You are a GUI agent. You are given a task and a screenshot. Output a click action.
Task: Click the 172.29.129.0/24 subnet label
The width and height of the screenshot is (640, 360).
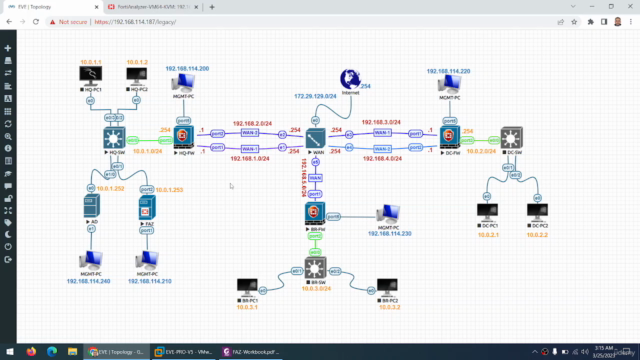(315, 96)
